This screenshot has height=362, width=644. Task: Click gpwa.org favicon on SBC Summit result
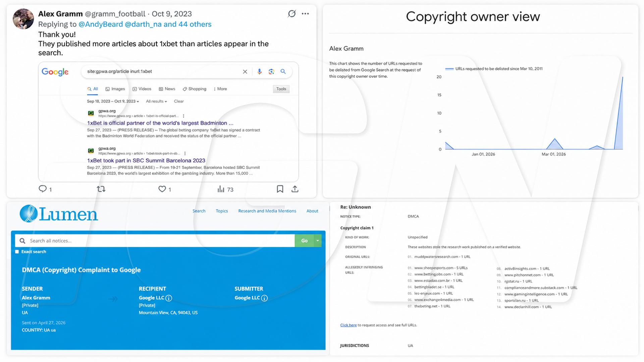[91, 151]
